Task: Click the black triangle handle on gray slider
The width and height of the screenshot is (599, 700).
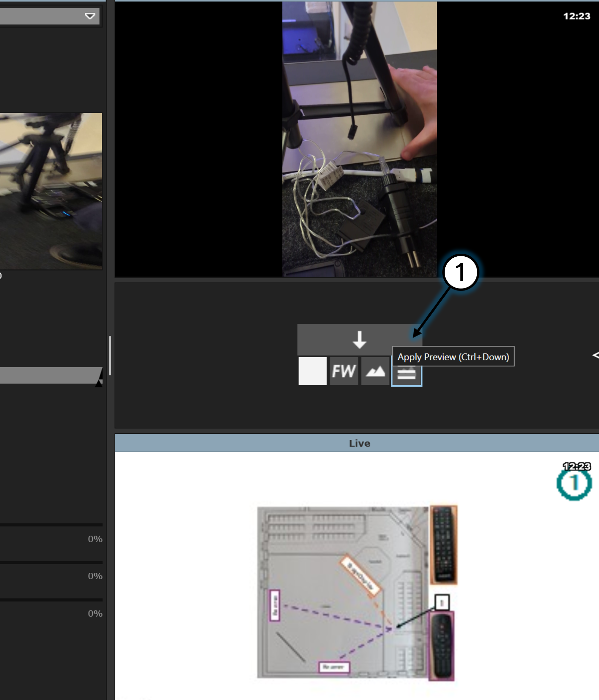Action: coord(99,383)
